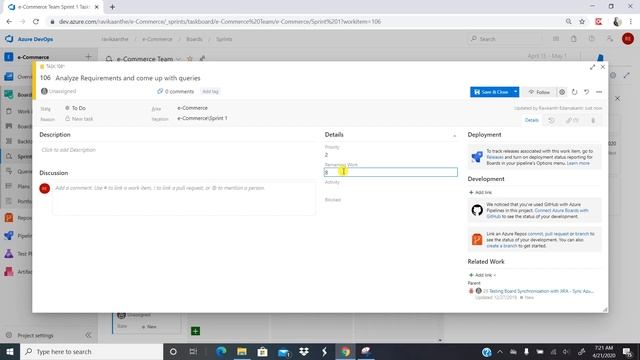Screen dimensions: 640x360
Task: Edit the Area field e-Commerce
Action: pyautogui.click(x=192, y=108)
